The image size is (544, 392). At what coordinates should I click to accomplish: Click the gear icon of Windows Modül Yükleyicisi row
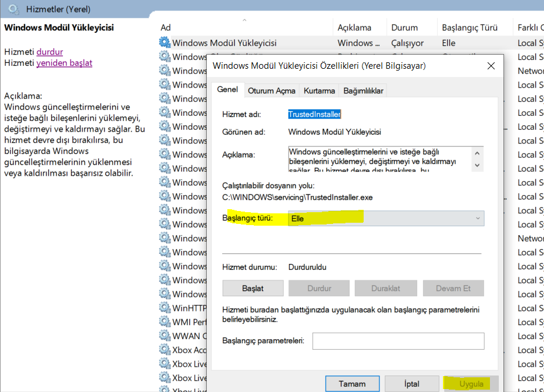tap(165, 42)
